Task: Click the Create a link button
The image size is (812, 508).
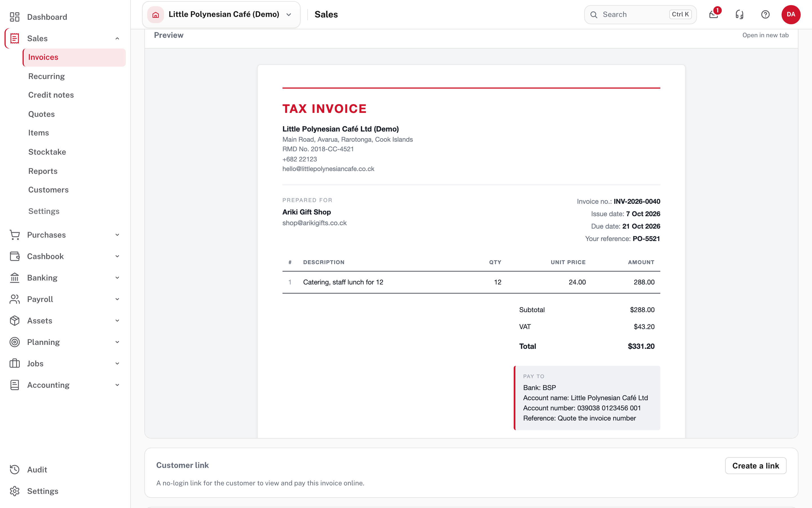Action: tap(755, 466)
